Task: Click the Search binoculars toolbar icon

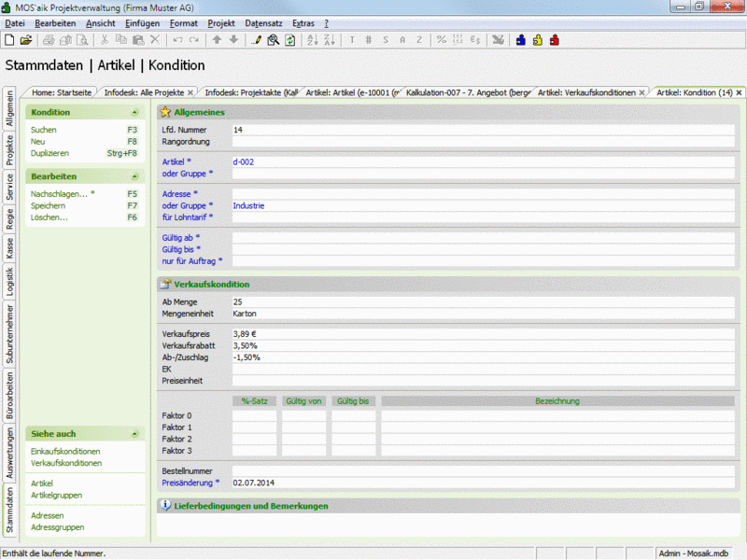Action: (x=273, y=40)
